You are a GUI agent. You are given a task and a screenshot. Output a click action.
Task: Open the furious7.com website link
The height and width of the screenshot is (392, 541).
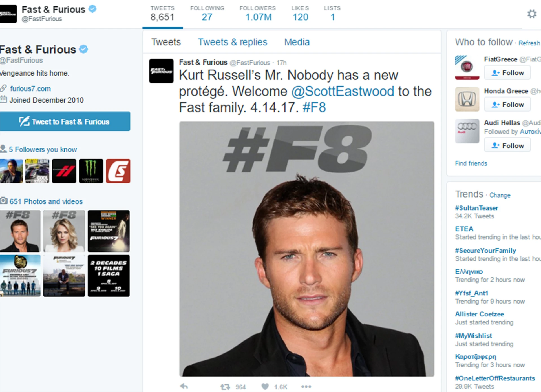coord(30,88)
